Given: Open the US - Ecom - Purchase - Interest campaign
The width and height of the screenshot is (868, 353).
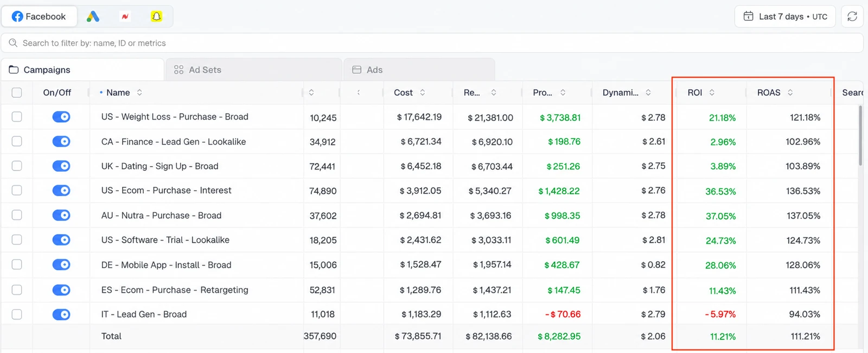Looking at the screenshot, I should tap(166, 190).
